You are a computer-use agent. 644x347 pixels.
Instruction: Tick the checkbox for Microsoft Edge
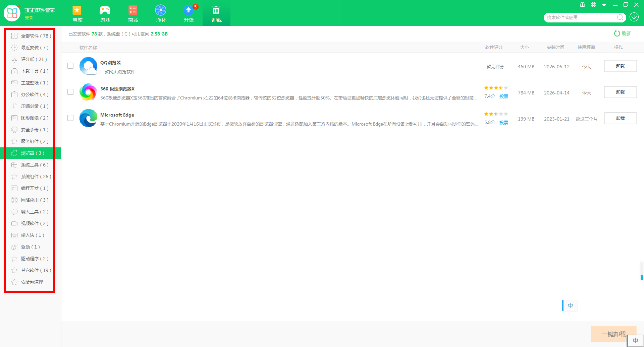(70, 118)
